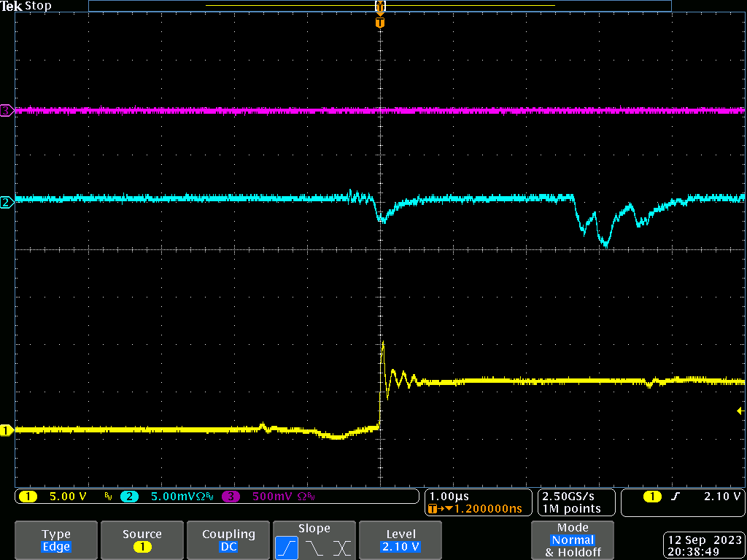747x560 pixels.
Task: Select the channel 3 badge in readout bar
Action: [231, 497]
